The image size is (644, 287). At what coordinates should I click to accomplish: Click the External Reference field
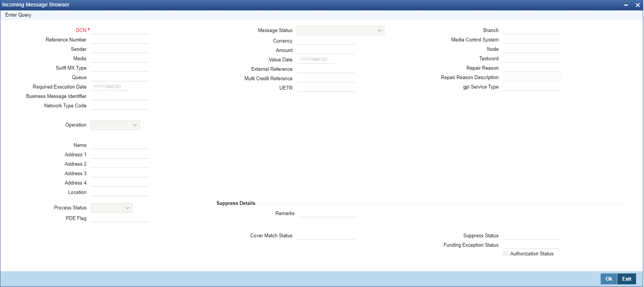[x=326, y=69]
